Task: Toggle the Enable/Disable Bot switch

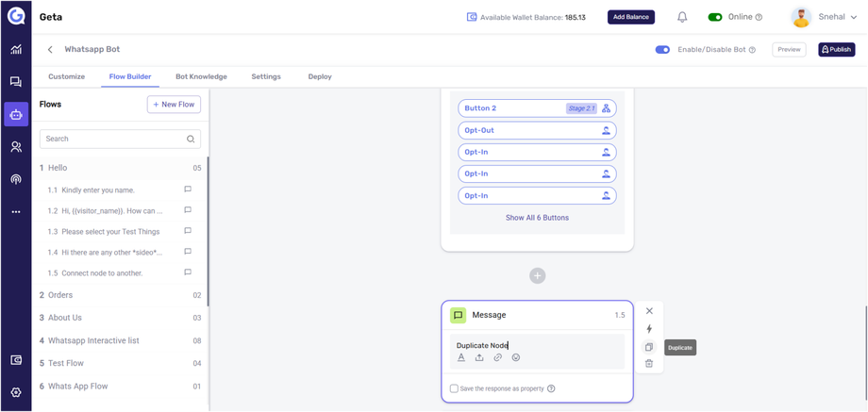Action: pos(662,49)
